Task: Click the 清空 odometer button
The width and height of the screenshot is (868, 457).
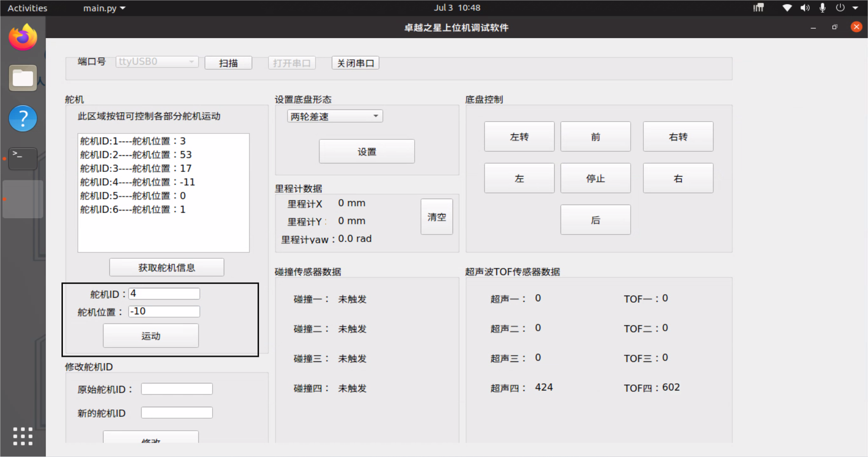Action: 437,217
